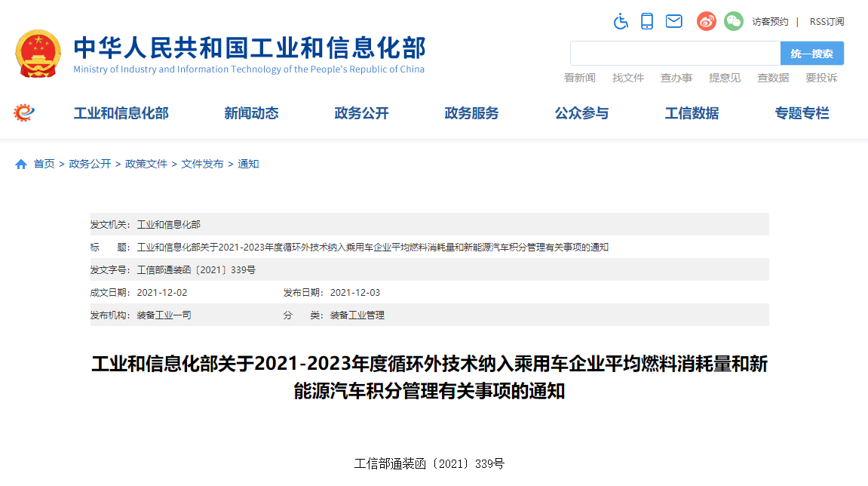
Task: Click the accessibility wheelchair icon
Action: [621, 22]
